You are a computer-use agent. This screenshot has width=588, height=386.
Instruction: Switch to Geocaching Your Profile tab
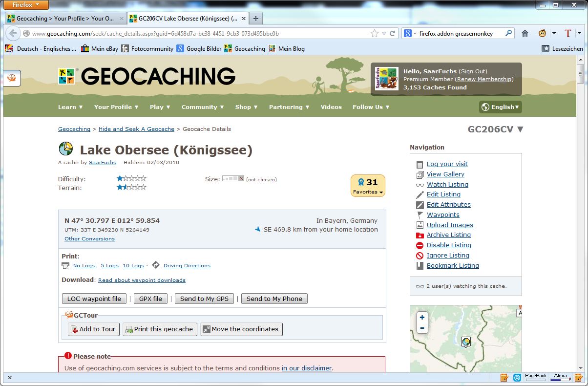[66, 19]
